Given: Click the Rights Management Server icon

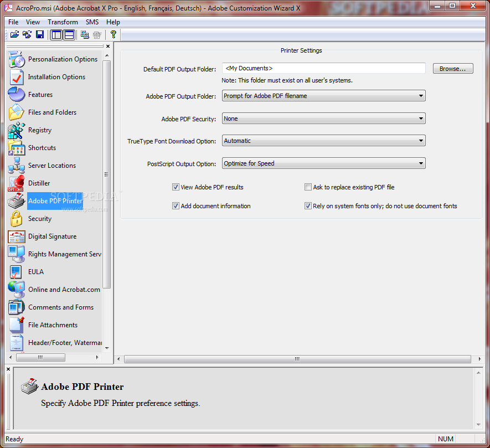Looking at the screenshot, I should (16, 254).
